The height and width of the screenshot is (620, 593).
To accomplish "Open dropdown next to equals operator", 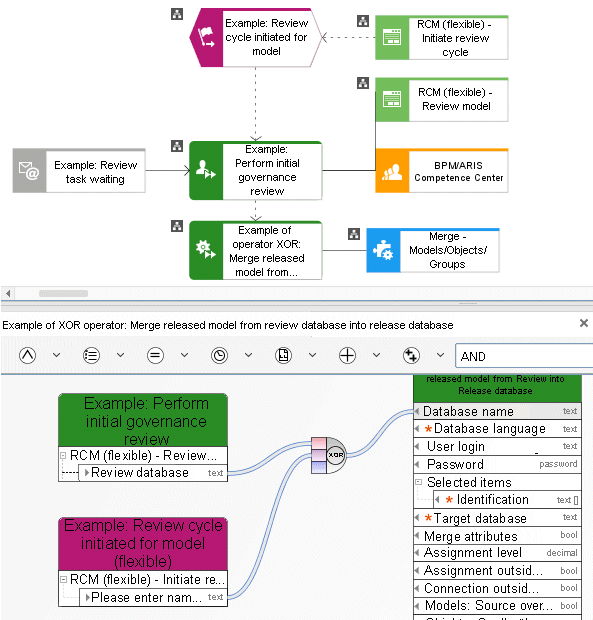I will (x=185, y=355).
